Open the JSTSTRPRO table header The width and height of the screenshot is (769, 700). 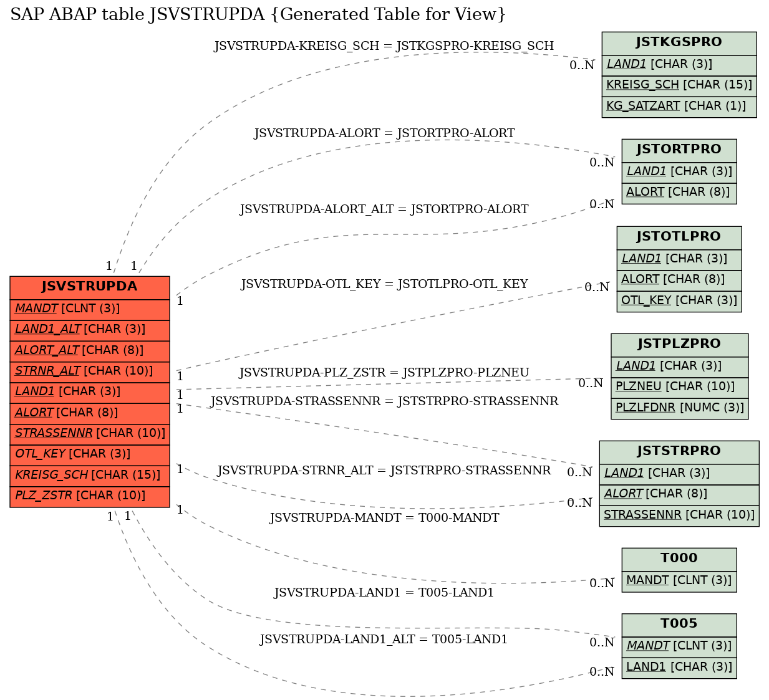click(679, 452)
